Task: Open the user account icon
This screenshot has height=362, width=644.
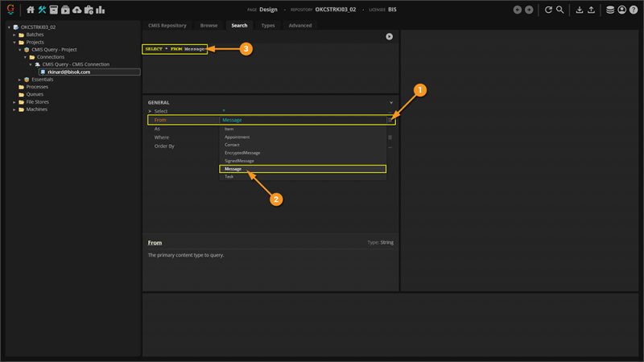Action: click(622, 10)
